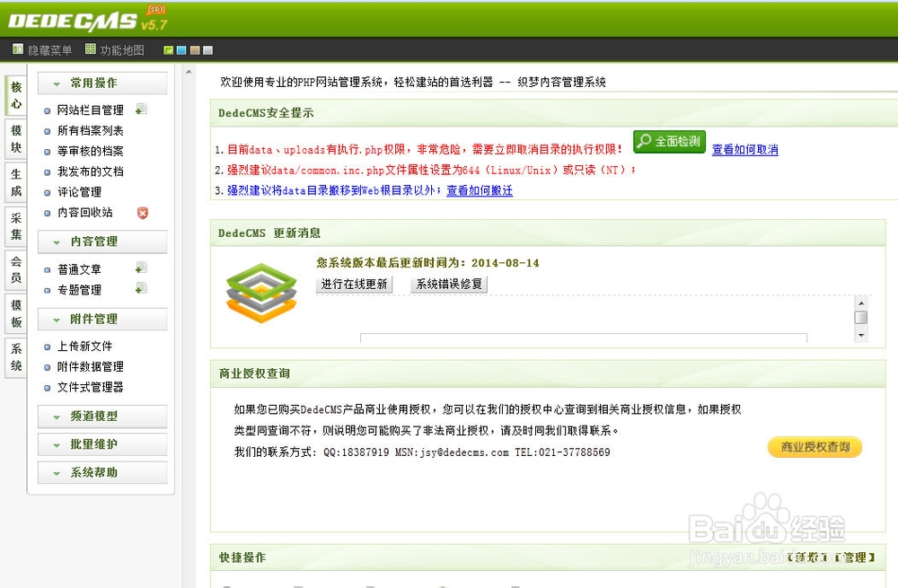This screenshot has height=588, width=898.
Task: Click the DedeCMS logo
Action: click(x=88, y=20)
